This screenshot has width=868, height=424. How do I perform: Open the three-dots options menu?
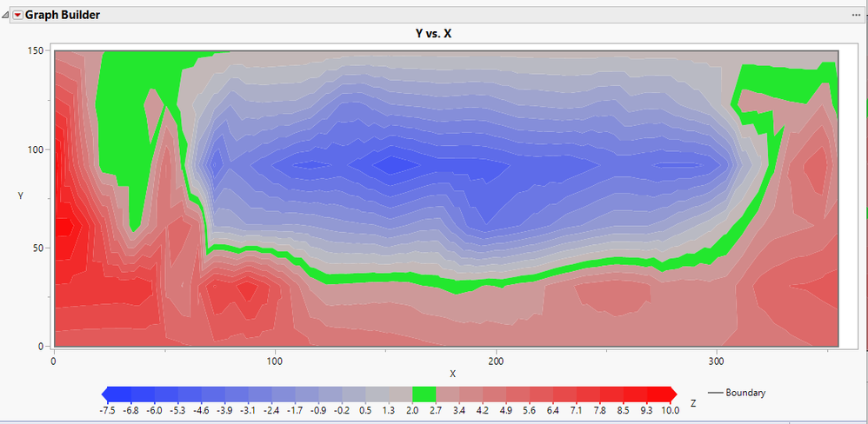(857, 15)
